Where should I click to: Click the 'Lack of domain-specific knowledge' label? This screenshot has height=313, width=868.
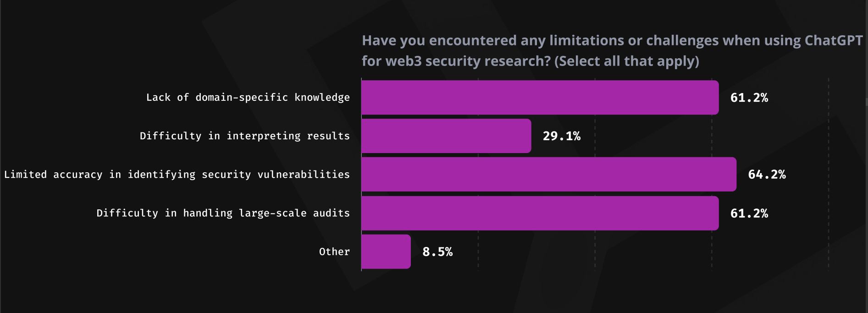click(x=248, y=98)
